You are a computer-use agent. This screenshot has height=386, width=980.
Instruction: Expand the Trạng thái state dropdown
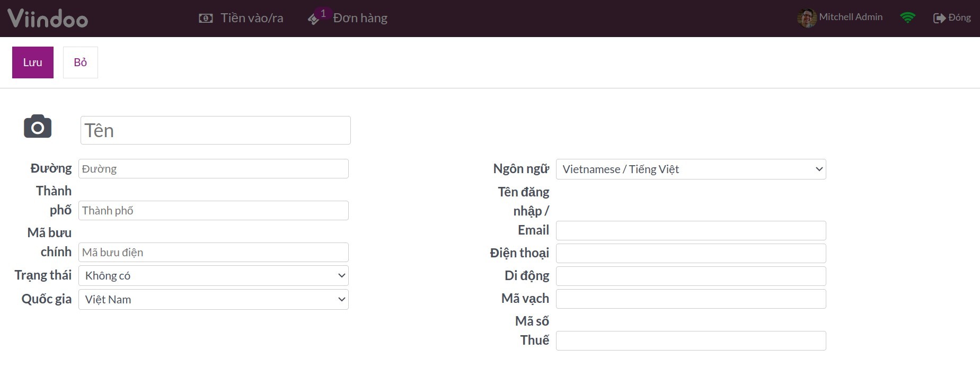pyautogui.click(x=214, y=276)
